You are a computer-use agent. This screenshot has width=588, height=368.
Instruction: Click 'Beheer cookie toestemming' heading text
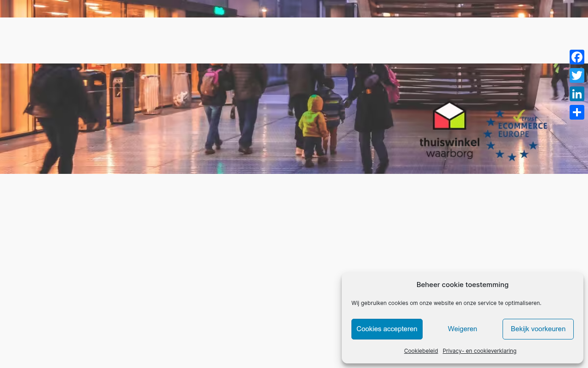[x=463, y=285]
